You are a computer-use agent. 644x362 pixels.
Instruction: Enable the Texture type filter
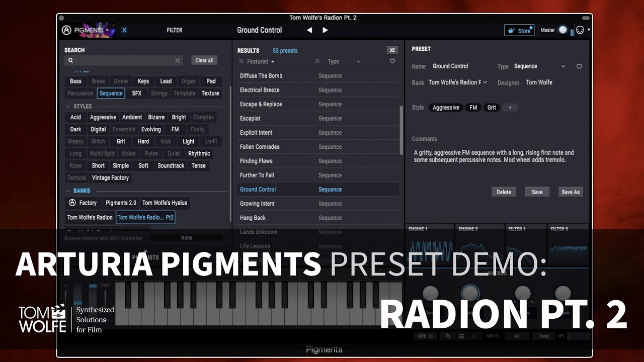(x=210, y=94)
